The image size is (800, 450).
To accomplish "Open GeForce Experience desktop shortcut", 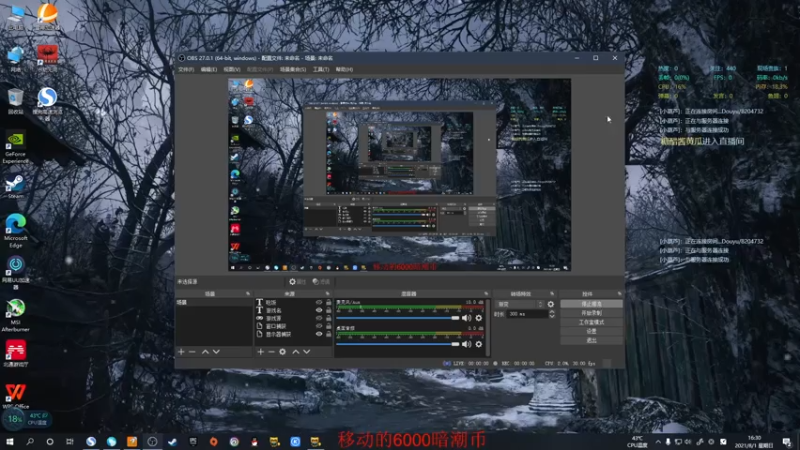I will pos(15,148).
